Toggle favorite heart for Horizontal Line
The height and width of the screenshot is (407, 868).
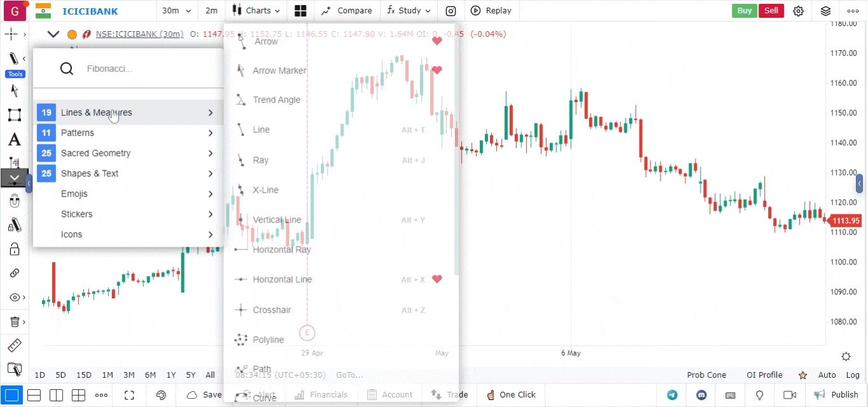tap(437, 279)
